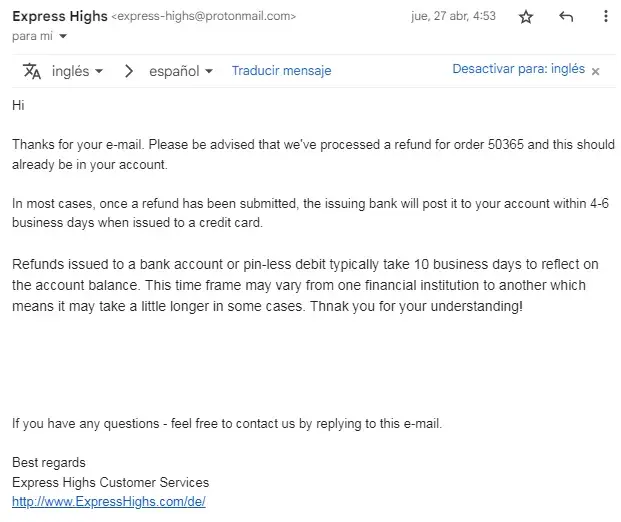
Task: Close the translation bar with the X
Action: pos(596,71)
